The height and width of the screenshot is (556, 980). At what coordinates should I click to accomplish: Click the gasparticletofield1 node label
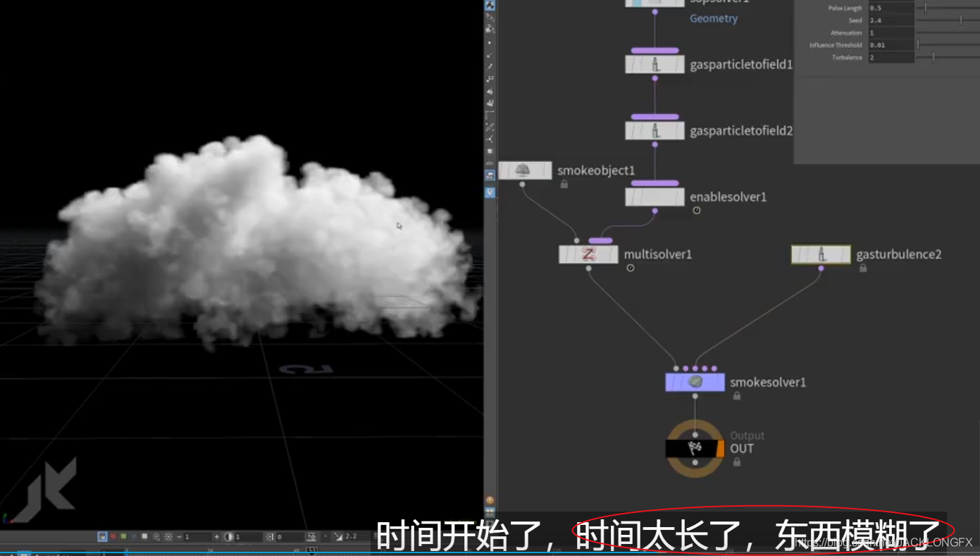click(741, 65)
